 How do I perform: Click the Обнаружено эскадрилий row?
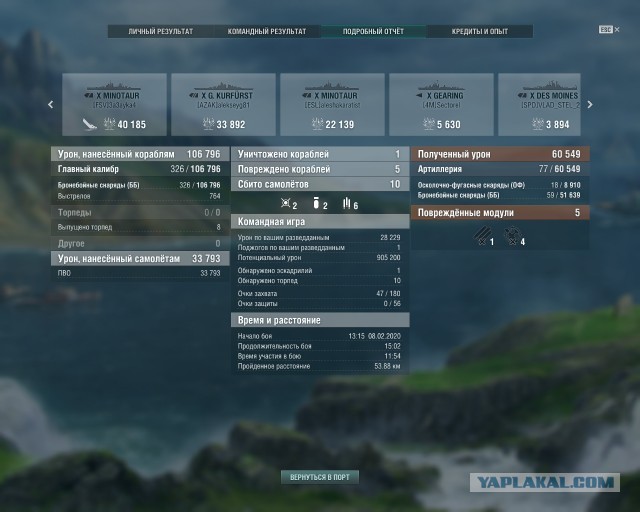(320, 271)
